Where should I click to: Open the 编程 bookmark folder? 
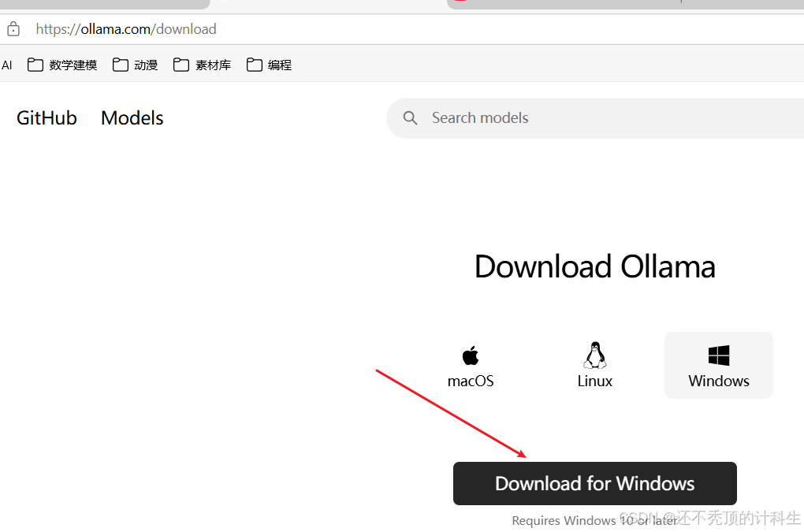[x=270, y=65]
